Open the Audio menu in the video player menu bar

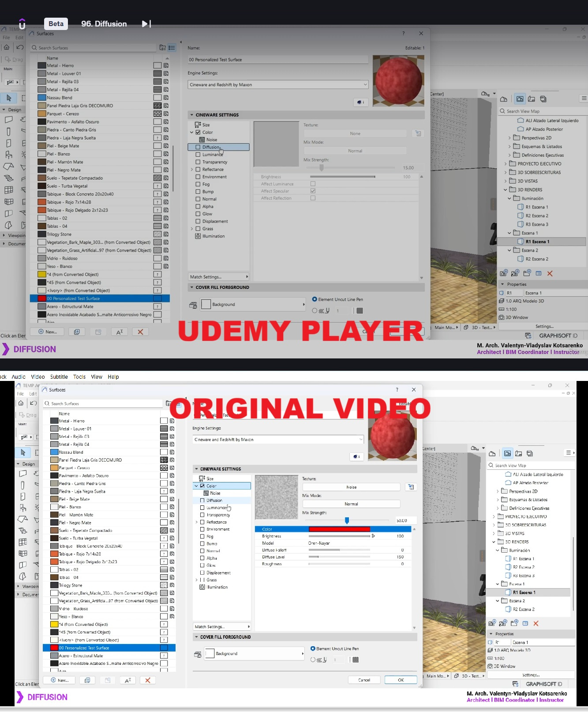click(x=19, y=377)
